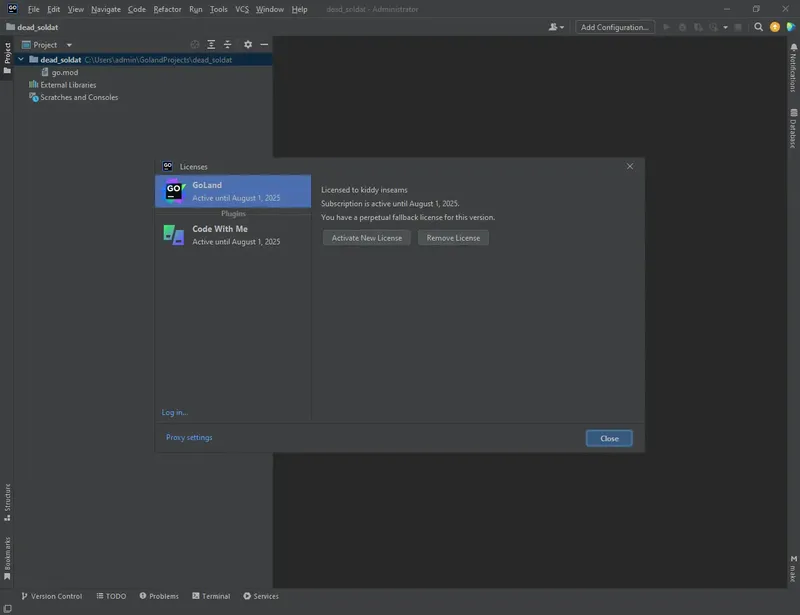
Task: Open the Window menu
Action: point(269,9)
